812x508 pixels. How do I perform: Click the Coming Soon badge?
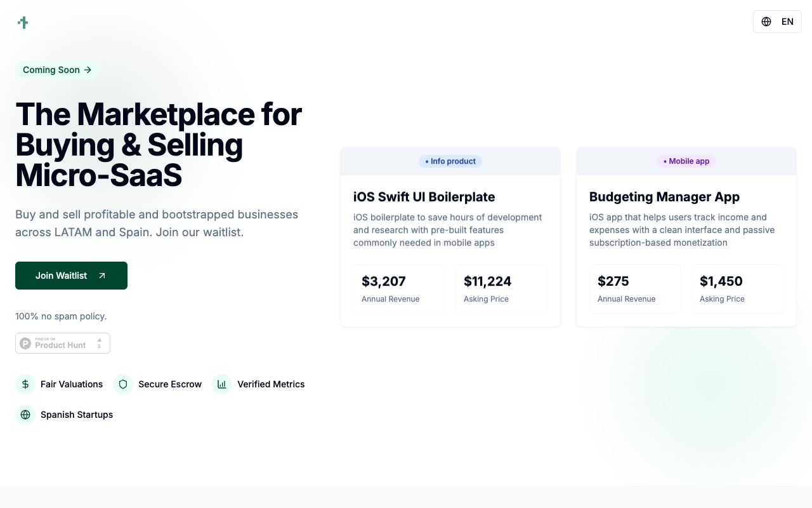pos(57,70)
